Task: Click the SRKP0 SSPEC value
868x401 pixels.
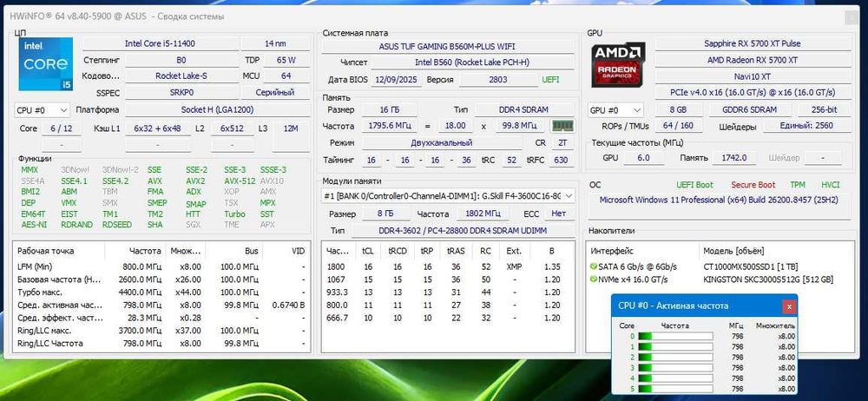Action: point(181,93)
